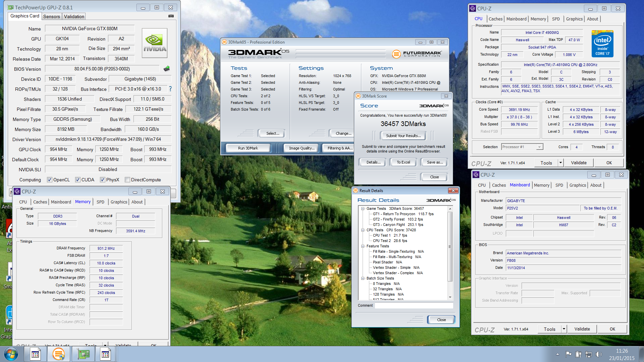Click the Details button in 3DMark Score
The height and width of the screenshot is (362, 644).
[x=373, y=162]
